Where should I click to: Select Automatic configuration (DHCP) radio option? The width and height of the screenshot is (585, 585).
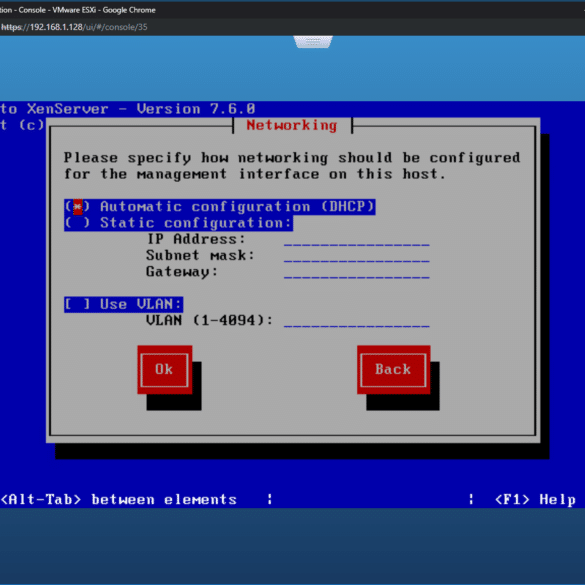pos(219,207)
